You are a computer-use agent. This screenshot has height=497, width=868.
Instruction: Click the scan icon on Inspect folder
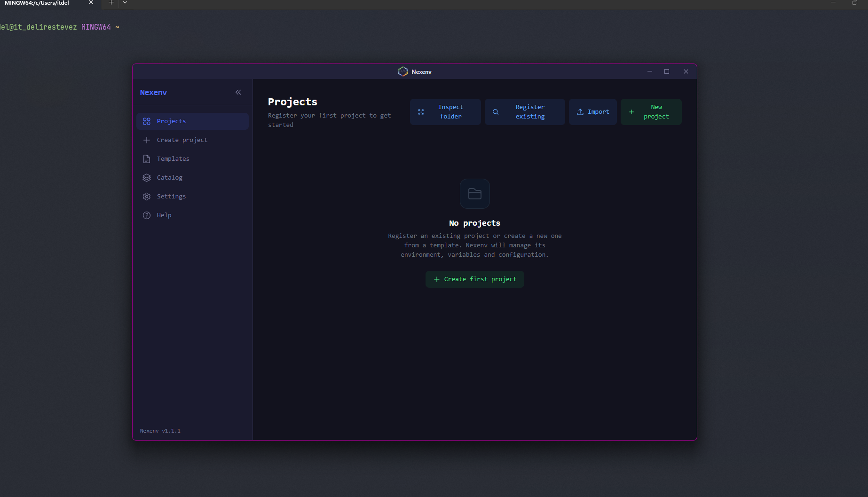point(421,112)
